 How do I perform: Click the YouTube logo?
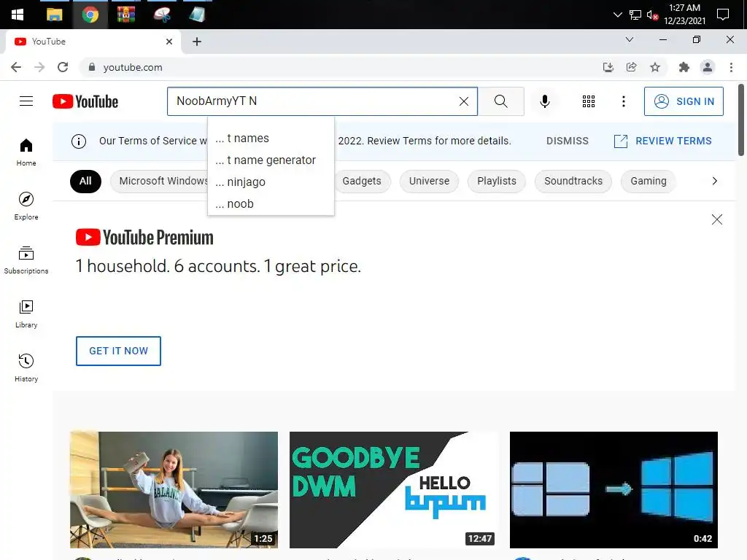[85, 101]
